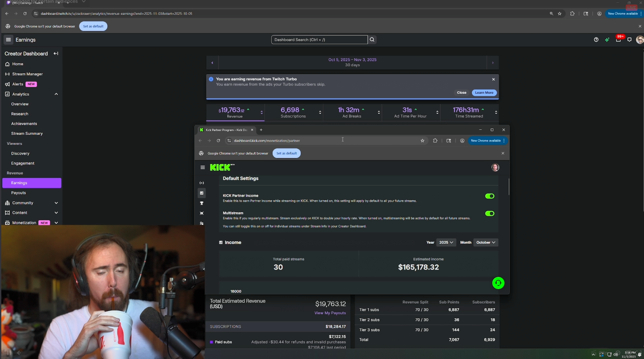The image size is (644, 359).
Task: Collapse the Creator Dashboard sidebar arrow
Action: 56,53
